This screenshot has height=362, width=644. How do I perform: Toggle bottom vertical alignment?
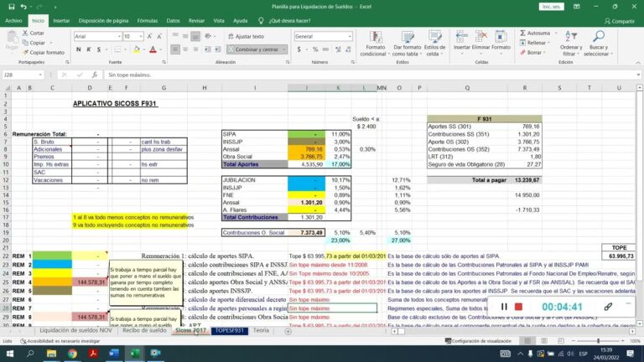[x=195, y=37]
